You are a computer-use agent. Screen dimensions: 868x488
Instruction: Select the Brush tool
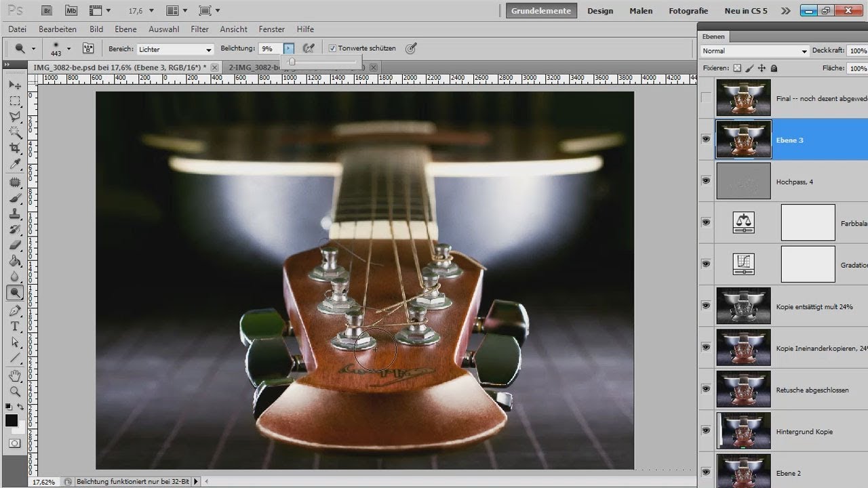(15, 198)
